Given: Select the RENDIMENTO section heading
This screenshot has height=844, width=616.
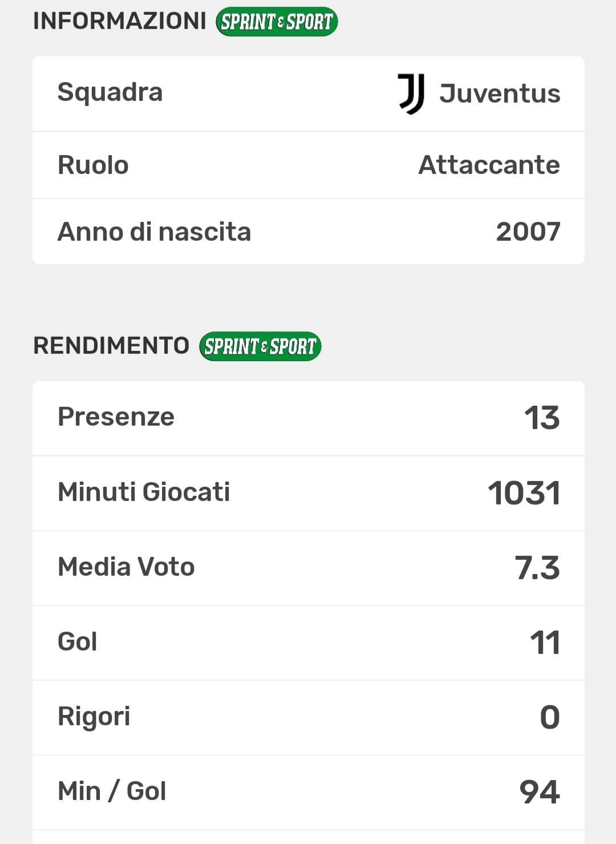Looking at the screenshot, I should (x=111, y=346).
